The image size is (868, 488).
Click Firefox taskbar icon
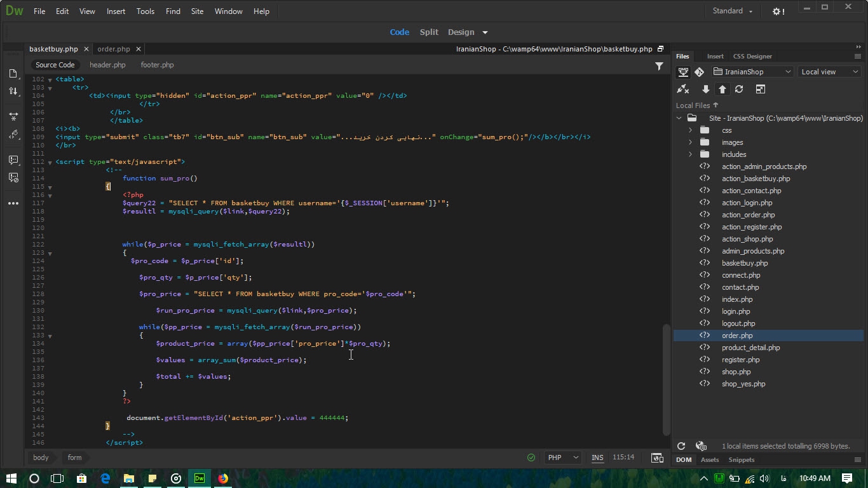[223, 478]
